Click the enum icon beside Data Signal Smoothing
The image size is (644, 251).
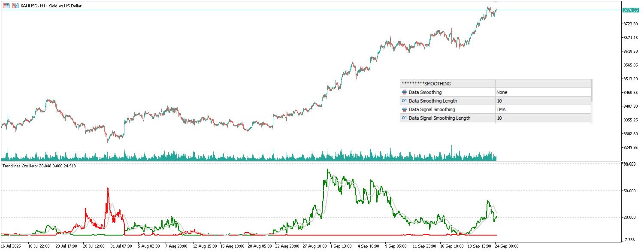pos(404,109)
